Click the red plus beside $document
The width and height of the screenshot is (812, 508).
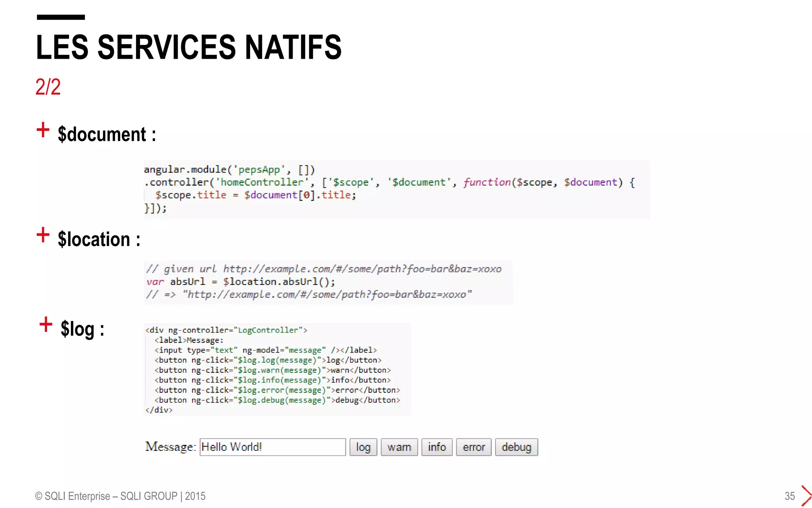click(x=43, y=130)
